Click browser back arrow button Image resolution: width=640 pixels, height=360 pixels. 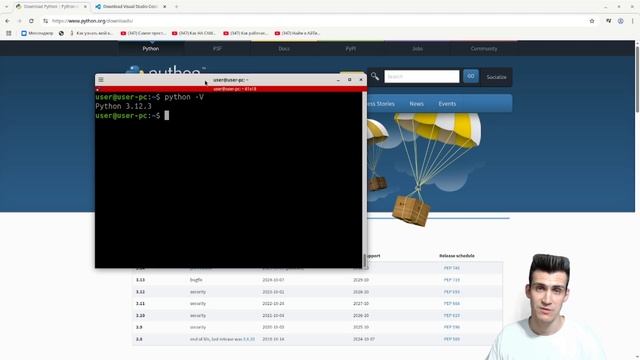[7, 21]
